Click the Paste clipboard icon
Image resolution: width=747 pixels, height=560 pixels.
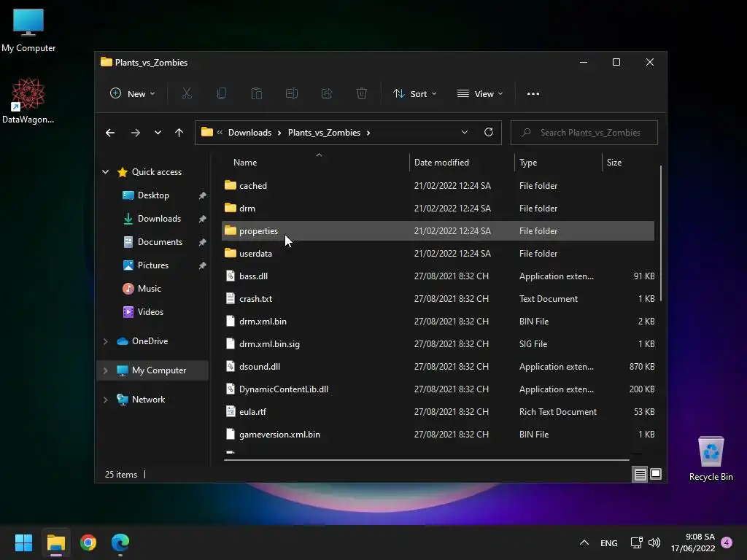(256, 94)
